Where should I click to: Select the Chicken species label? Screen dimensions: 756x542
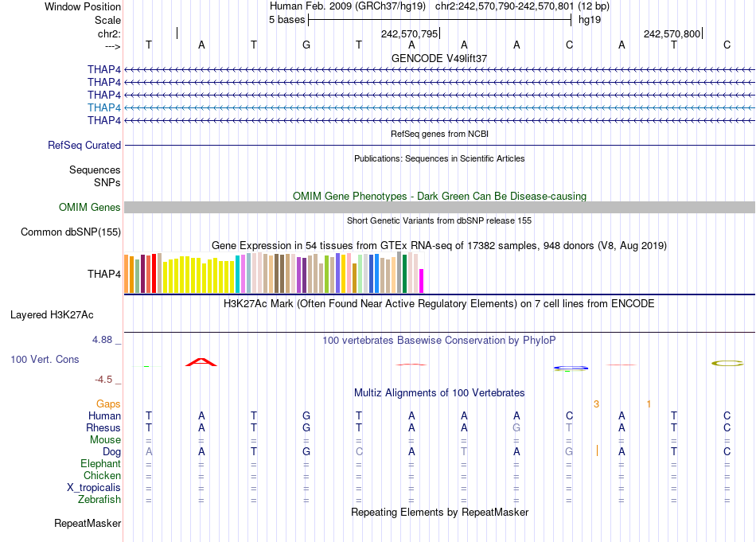102,475
